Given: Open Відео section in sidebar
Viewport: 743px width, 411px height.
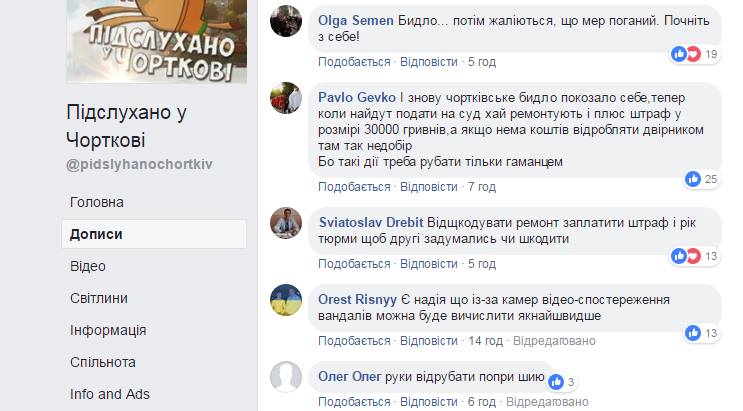Looking at the screenshot, I should pyautogui.click(x=88, y=266).
